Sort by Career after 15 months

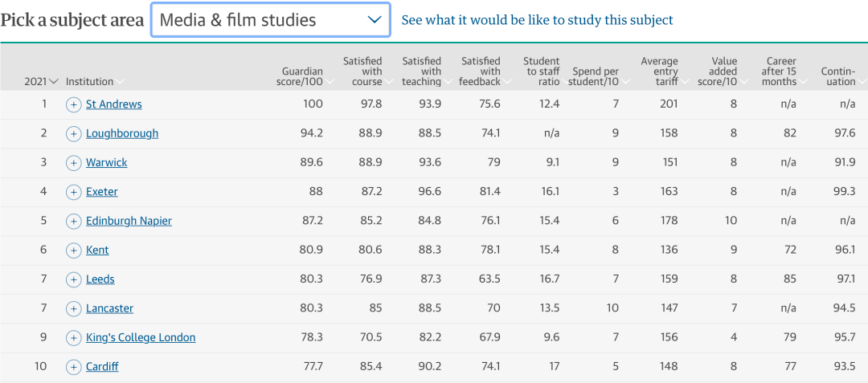[x=779, y=71]
